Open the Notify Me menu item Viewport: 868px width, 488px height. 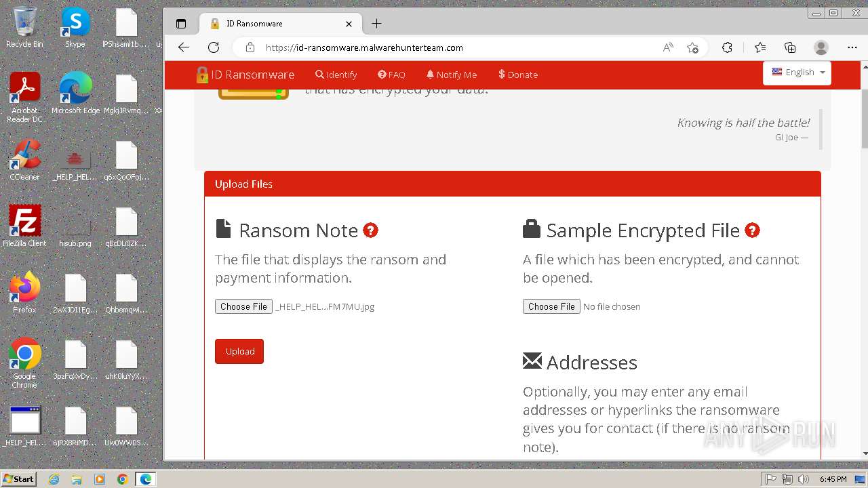tap(452, 75)
